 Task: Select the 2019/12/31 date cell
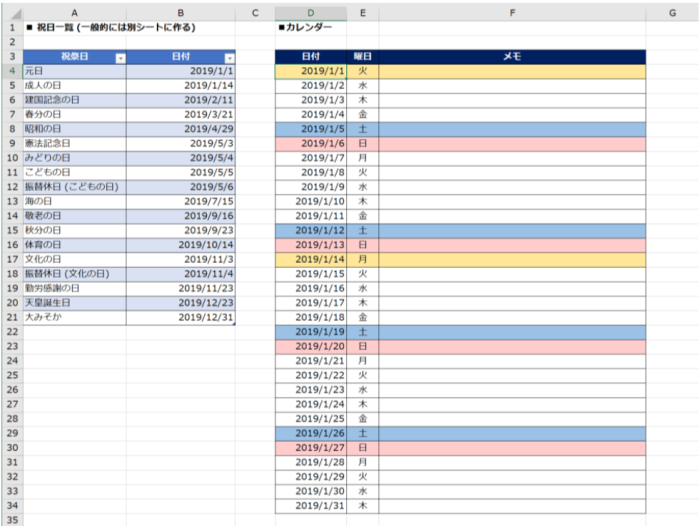pos(180,317)
